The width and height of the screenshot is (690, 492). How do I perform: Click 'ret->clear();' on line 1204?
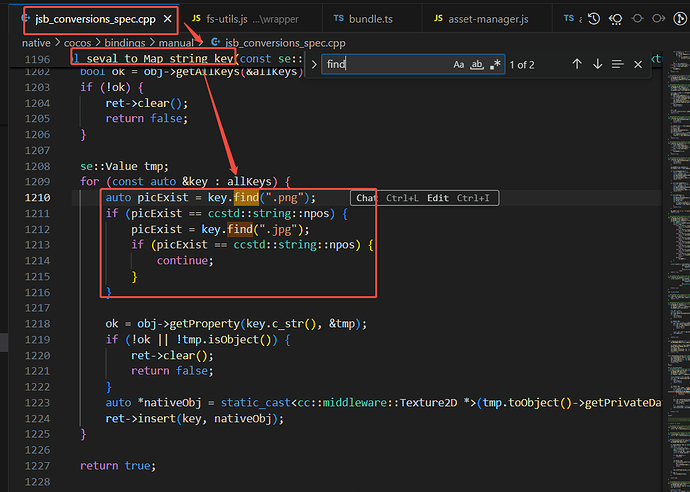click(x=147, y=103)
